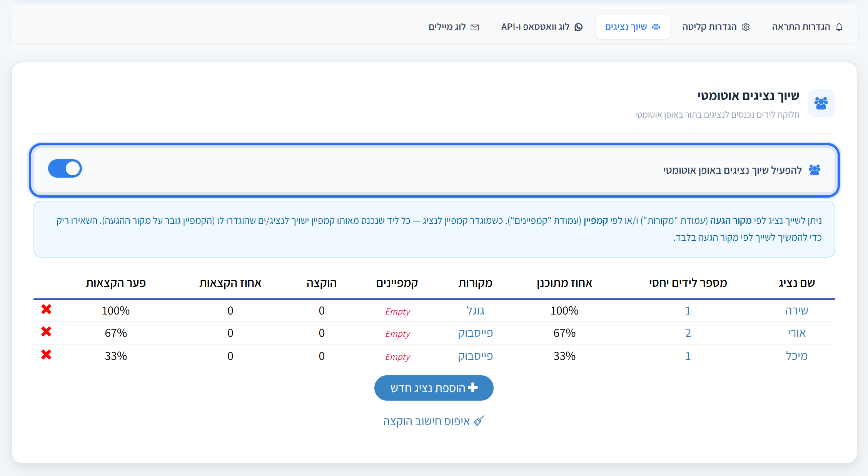Edit agent name אורי

tap(796, 333)
